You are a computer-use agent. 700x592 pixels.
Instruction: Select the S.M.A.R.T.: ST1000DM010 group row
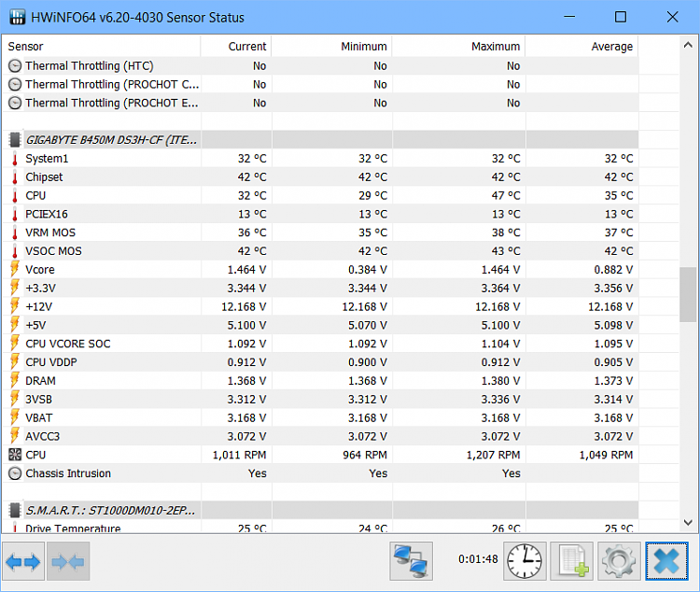[320, 510]
